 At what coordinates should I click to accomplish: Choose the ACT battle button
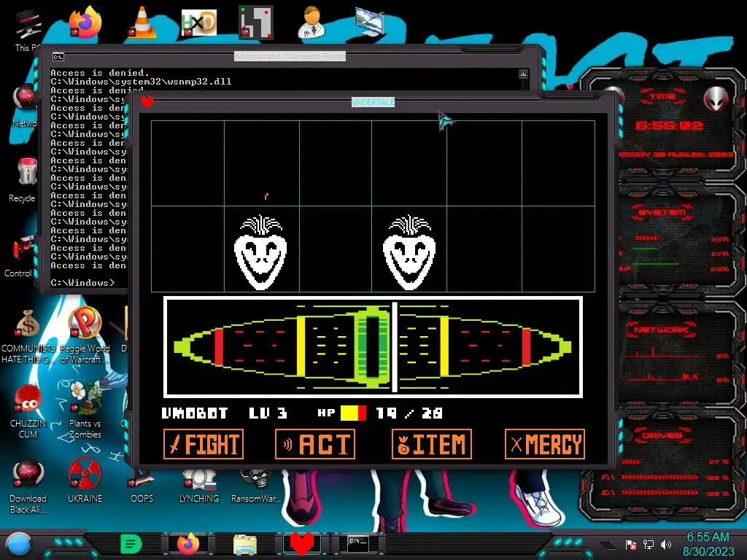(x=315, y=444)
